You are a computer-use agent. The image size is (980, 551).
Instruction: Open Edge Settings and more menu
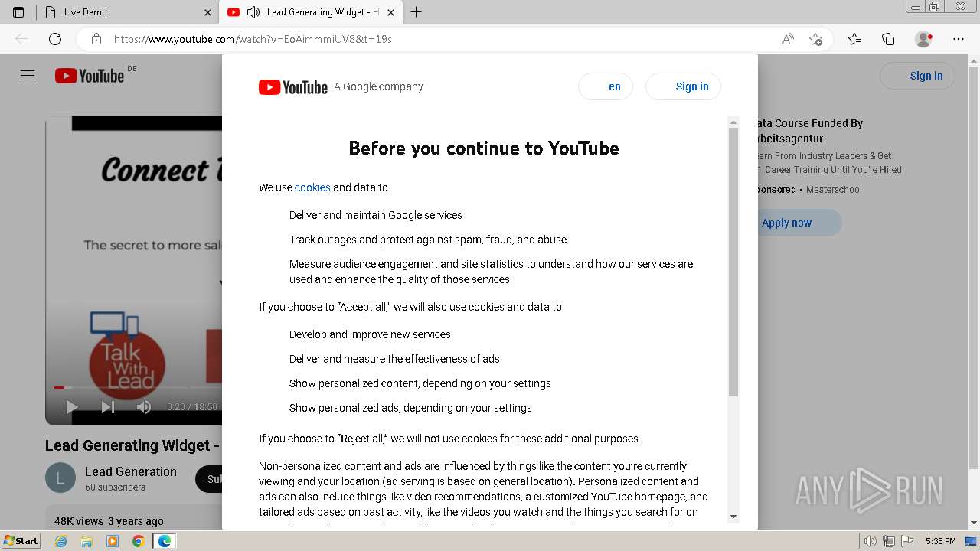pos(959,39)
